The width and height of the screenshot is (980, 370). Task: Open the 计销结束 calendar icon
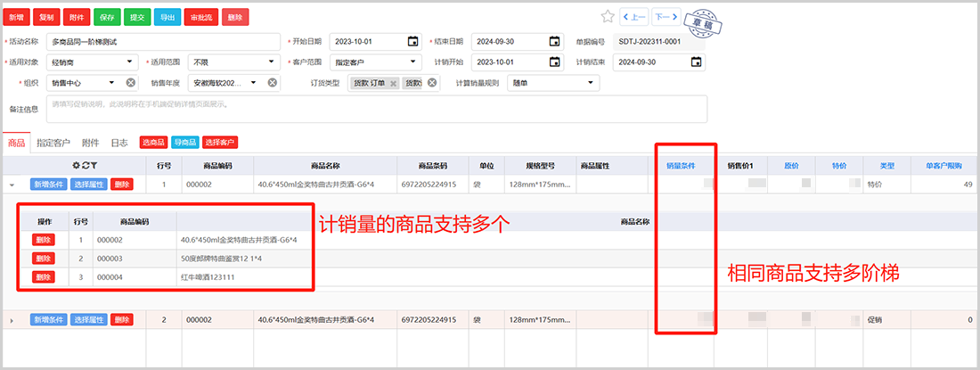[x=697, y=62]
